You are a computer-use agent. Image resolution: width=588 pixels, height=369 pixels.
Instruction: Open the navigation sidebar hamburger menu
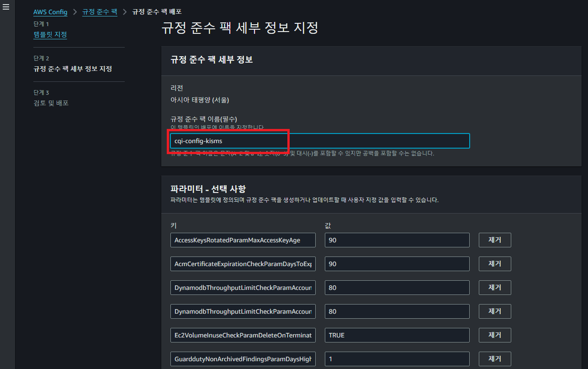click(x=6, y=6)
